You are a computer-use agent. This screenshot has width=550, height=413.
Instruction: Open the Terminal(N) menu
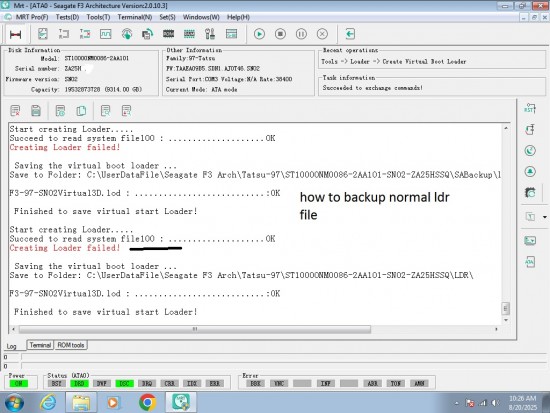(135, 17)
